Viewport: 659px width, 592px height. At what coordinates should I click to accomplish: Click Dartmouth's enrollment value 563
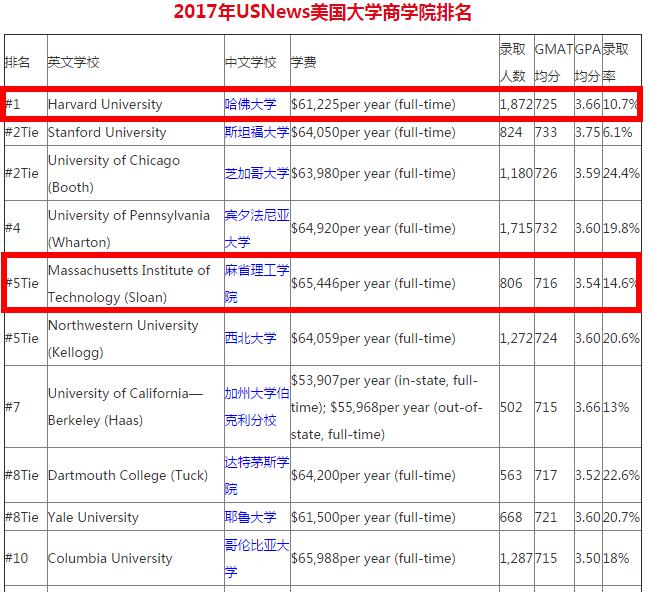pyautogui.click(x=511, y=475)
